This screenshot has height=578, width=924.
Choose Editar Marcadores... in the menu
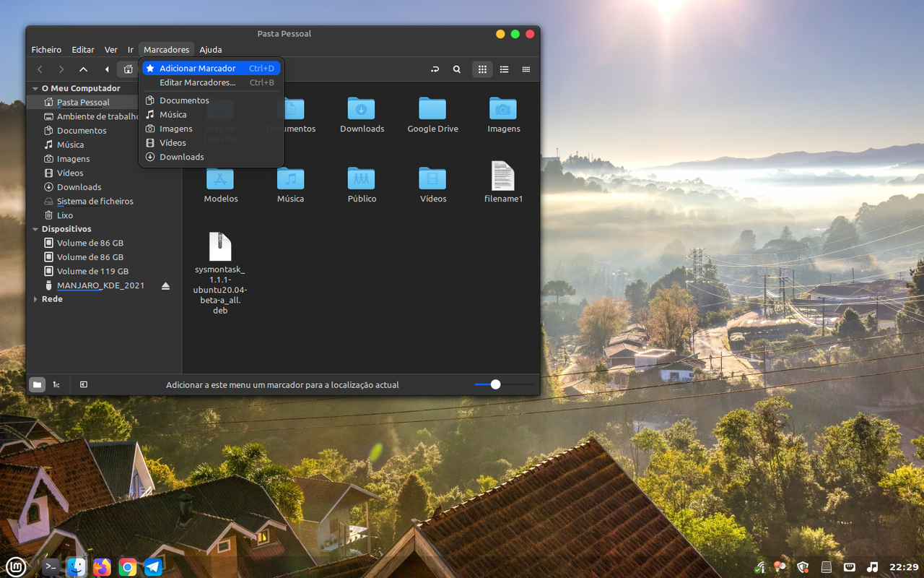(x=211, y=82)
